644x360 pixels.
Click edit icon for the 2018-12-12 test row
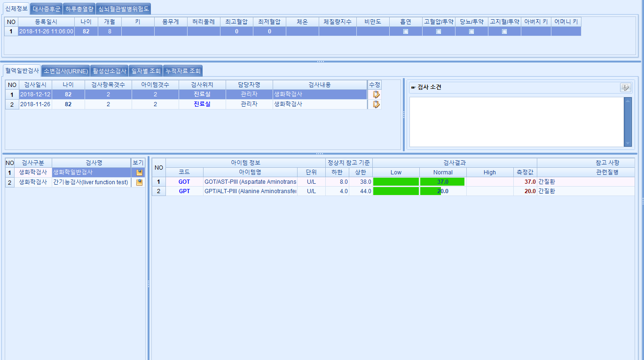click(376, 94)
